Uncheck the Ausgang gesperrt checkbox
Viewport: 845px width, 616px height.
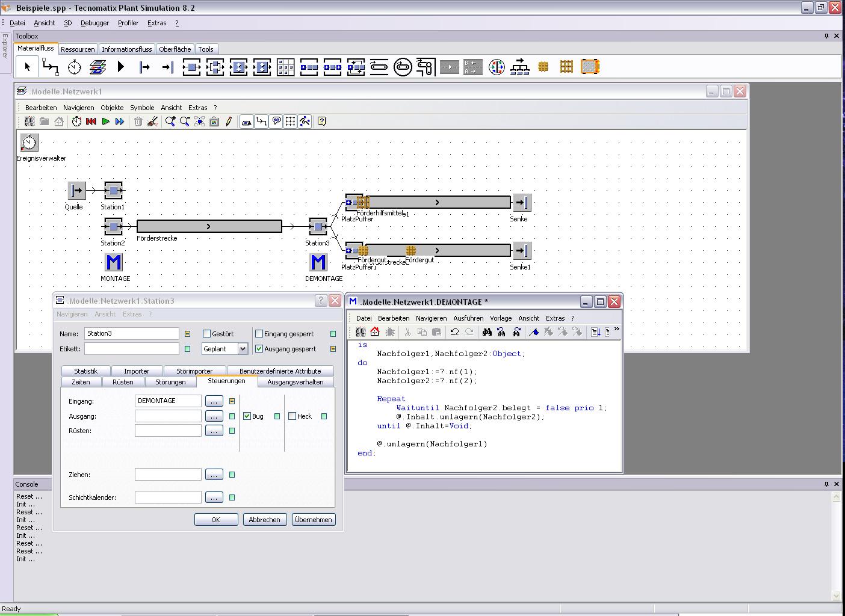click(x=259, y=348)
